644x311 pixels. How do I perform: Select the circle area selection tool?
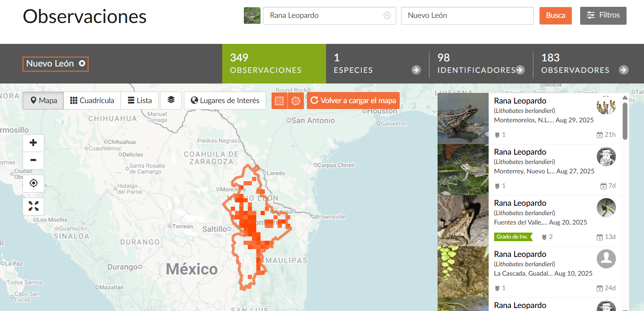point(296,101)
